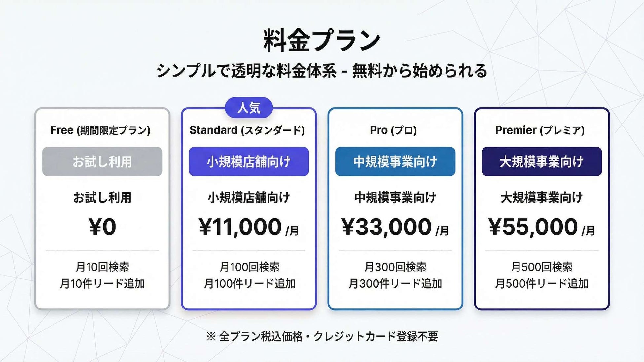This screenshot has width=644, height=362.
Task: Click 月500件リード追加 in Premier card
Action: [x=542, y=284]
